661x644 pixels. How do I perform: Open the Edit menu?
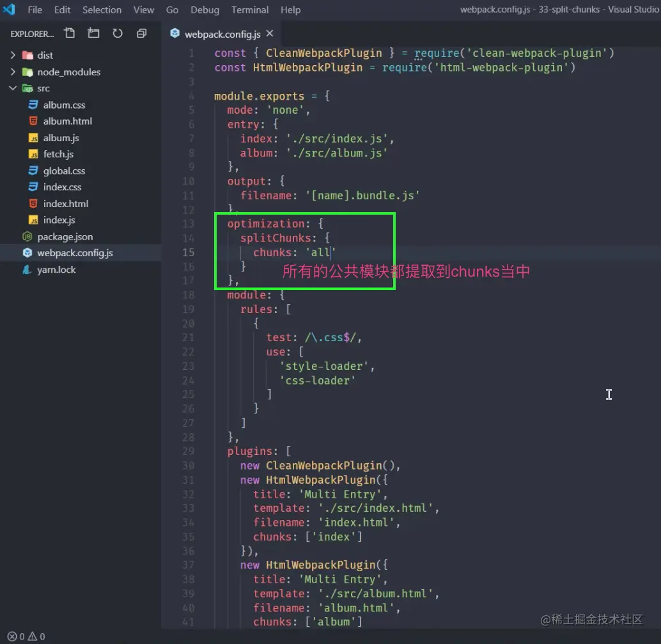point(62,10)
